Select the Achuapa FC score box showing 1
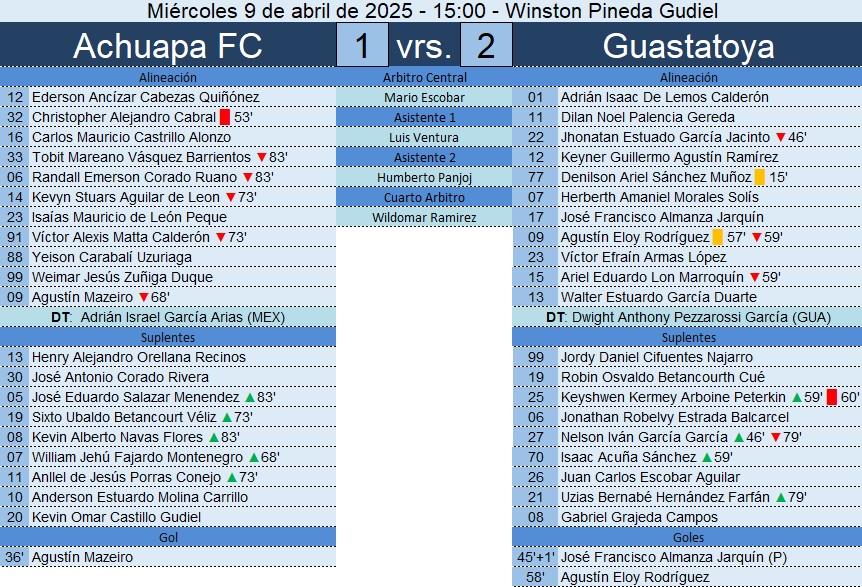The height and width of the screenshot is (587, 862). pos(362,45)
